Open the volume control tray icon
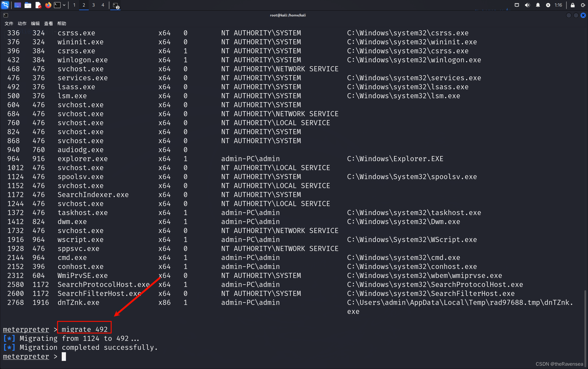 click(x=527, y=5)
